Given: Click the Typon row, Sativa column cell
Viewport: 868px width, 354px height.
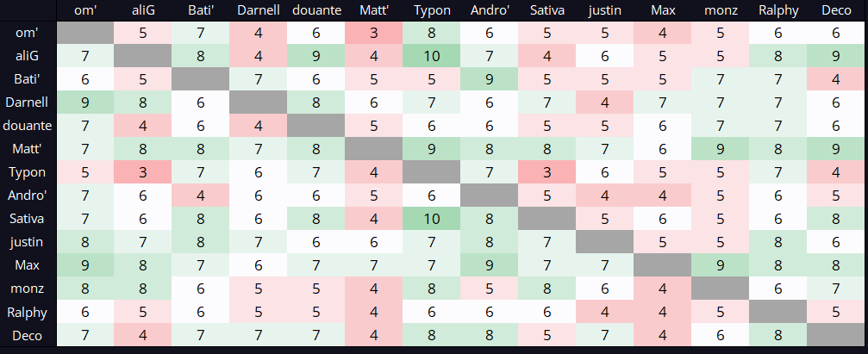Looking at the screenshot, I should point(546,172).
